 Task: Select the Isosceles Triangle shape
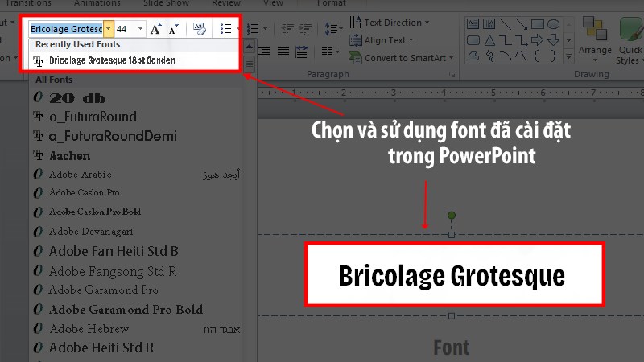pyautogui.click(x=489, y=40)
